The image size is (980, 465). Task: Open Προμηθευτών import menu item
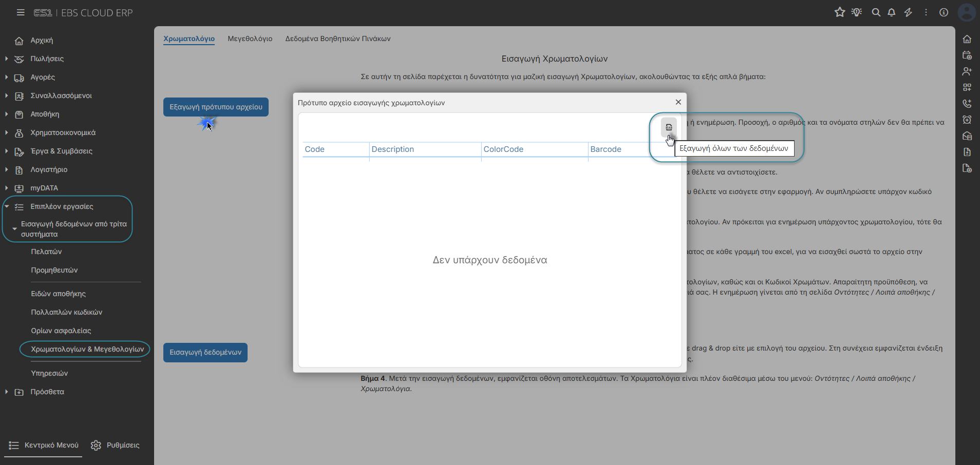[x=54, y=270]
